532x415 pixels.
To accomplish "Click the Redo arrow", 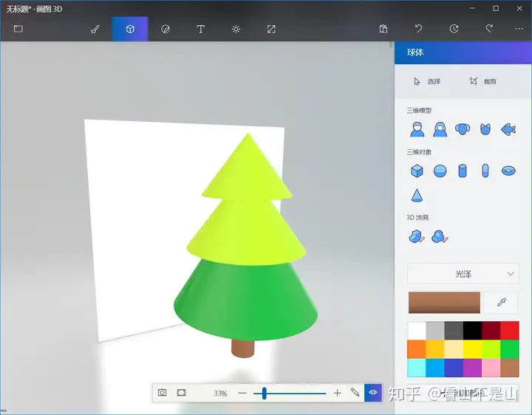I will (489, 29).
